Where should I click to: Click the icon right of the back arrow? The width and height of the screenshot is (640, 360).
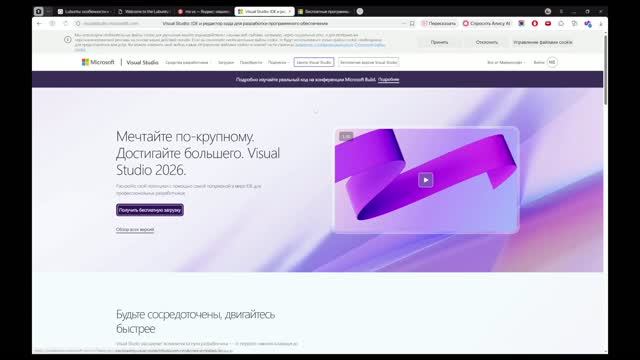click(52, 24)
